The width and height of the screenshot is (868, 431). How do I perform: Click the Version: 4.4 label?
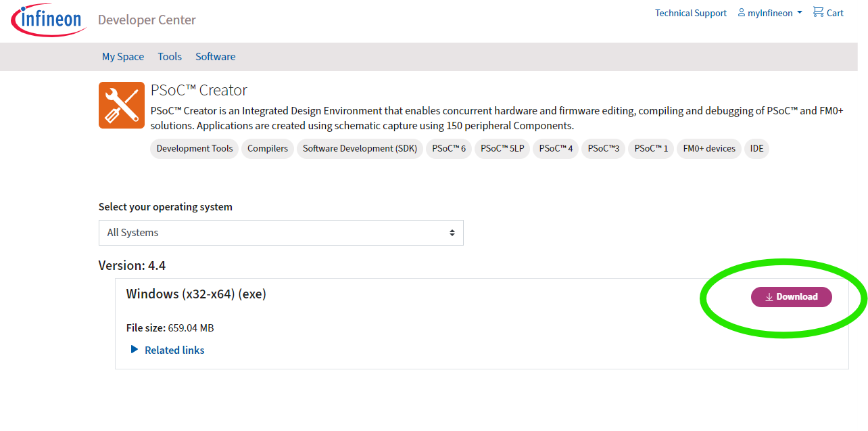(x=132, y=265)
